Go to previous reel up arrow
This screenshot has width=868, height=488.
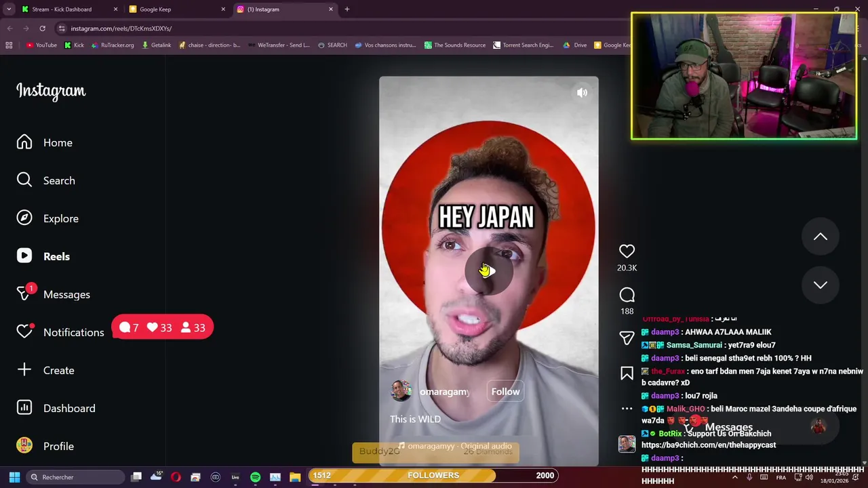pos(820,237)
